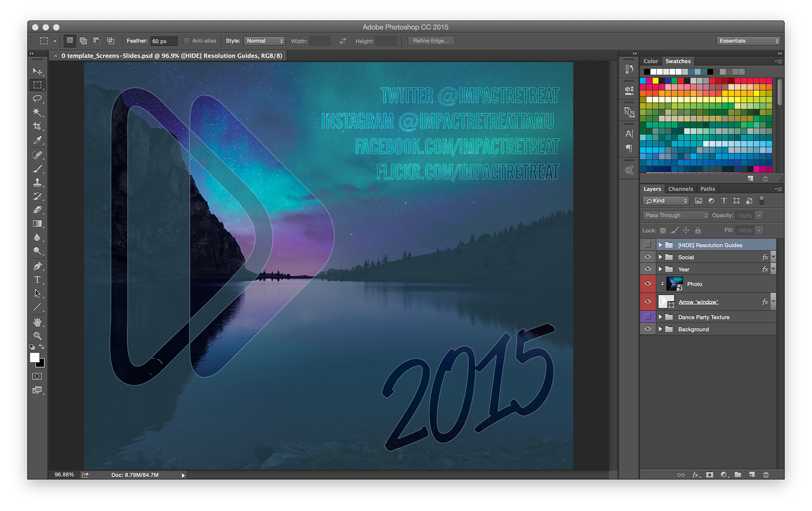Image resolution: width=812 pixels, height=511 pixels.
Task: Select the Magic Wand tool
Action: 38,112
